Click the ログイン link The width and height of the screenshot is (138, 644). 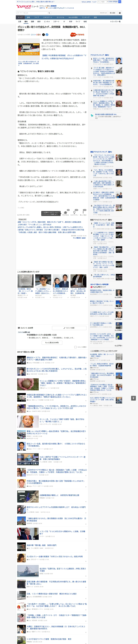click(42, 8)
